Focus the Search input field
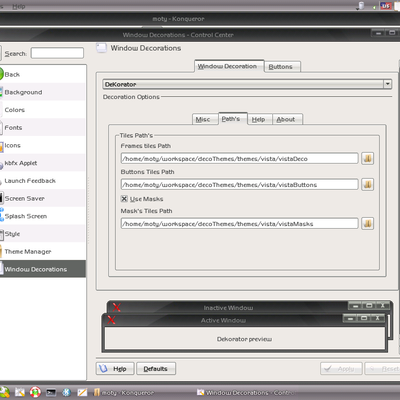Screen dimensions: 400x400 click(x=57, y=53)
